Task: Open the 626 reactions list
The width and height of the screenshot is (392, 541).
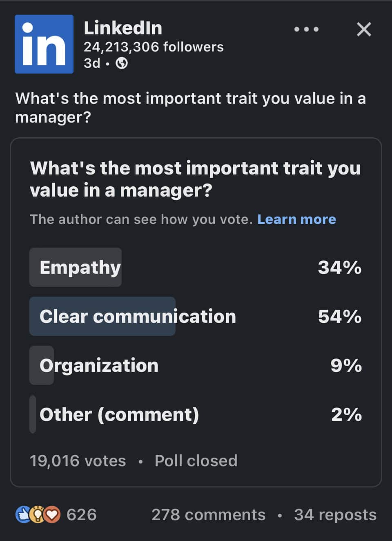Action: pyautogui.click(x=81, y=515)
